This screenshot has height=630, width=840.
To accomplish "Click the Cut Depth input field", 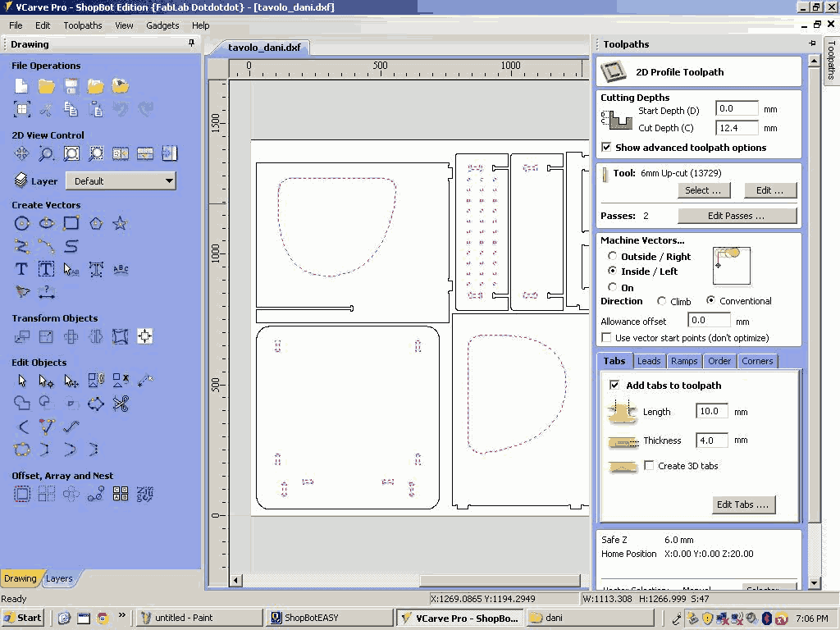I will click(x=736, y=128).
